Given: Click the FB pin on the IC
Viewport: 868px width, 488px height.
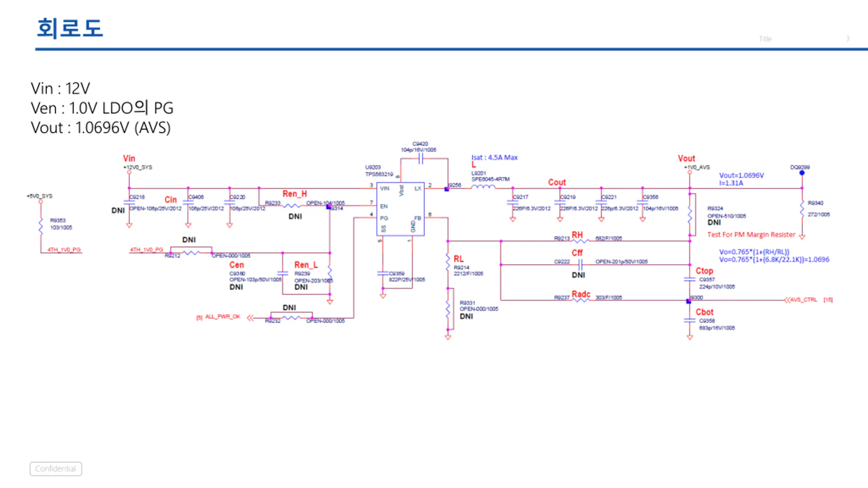Looking at the screenshot, I should (x=417, y=218).
